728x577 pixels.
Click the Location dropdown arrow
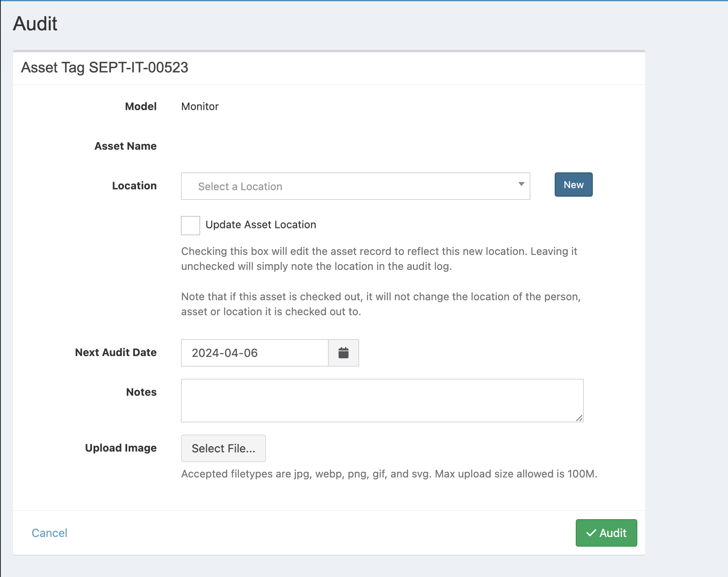521,185
